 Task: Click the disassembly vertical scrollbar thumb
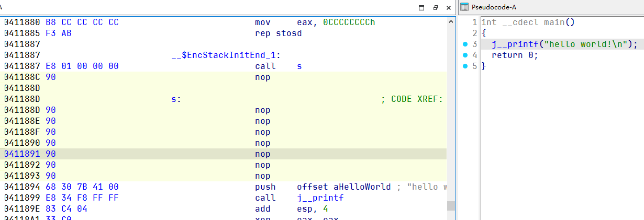451,205
